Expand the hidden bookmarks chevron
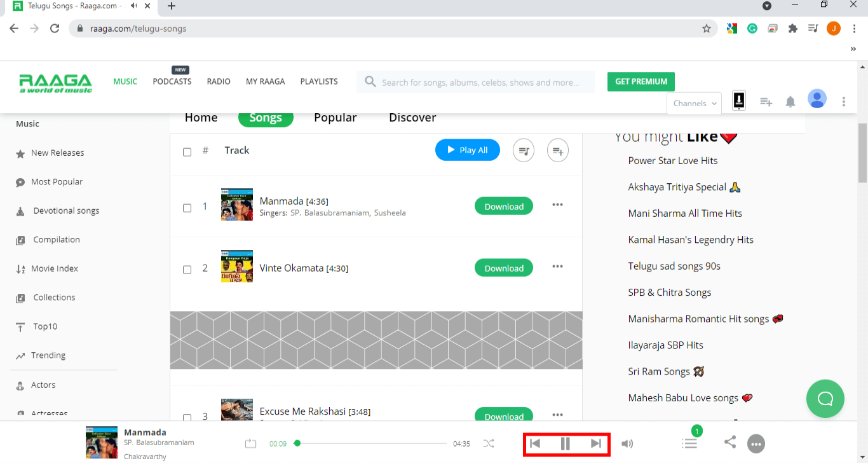868x463 pixels. click(x=853, y=49)
